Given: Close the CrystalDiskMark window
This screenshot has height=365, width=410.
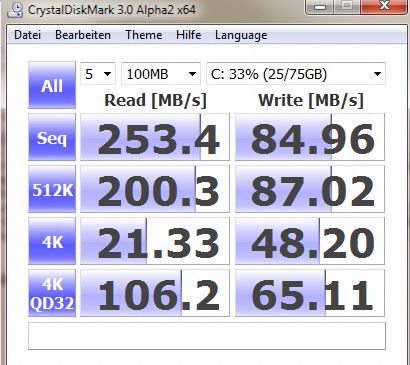Looking at the screenshot, I should [x=384, y=6].
